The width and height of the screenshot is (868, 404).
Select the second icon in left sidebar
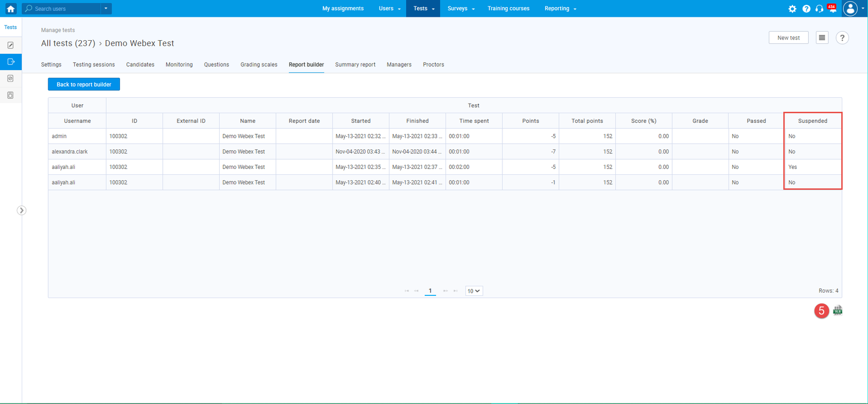(10, 62)
